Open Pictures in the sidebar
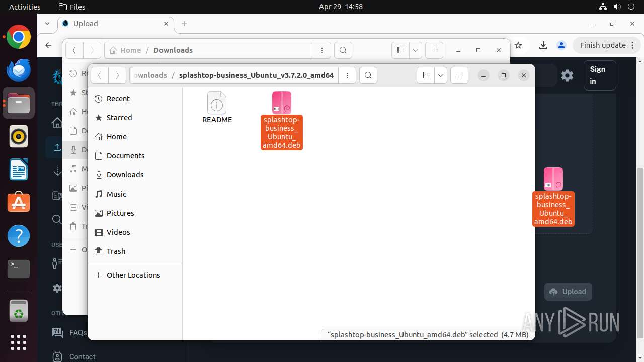The height and width of the screenshot is (362, 644). [135, 213]
